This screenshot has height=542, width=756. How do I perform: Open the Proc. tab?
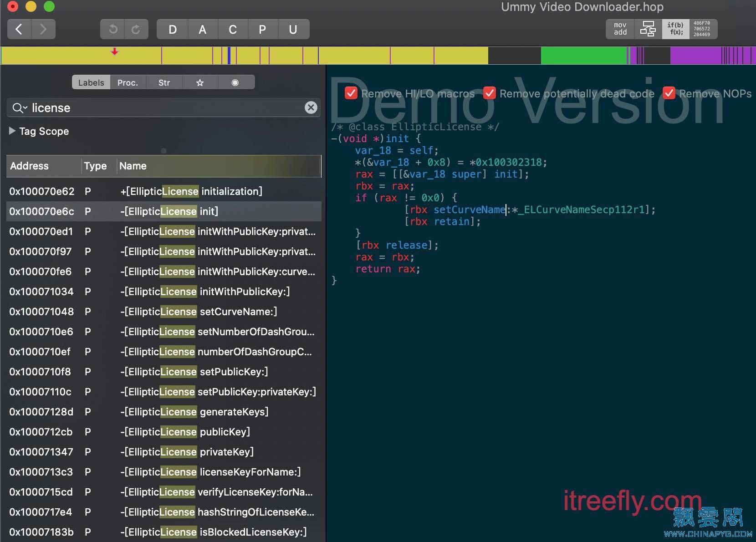point(128,82)
